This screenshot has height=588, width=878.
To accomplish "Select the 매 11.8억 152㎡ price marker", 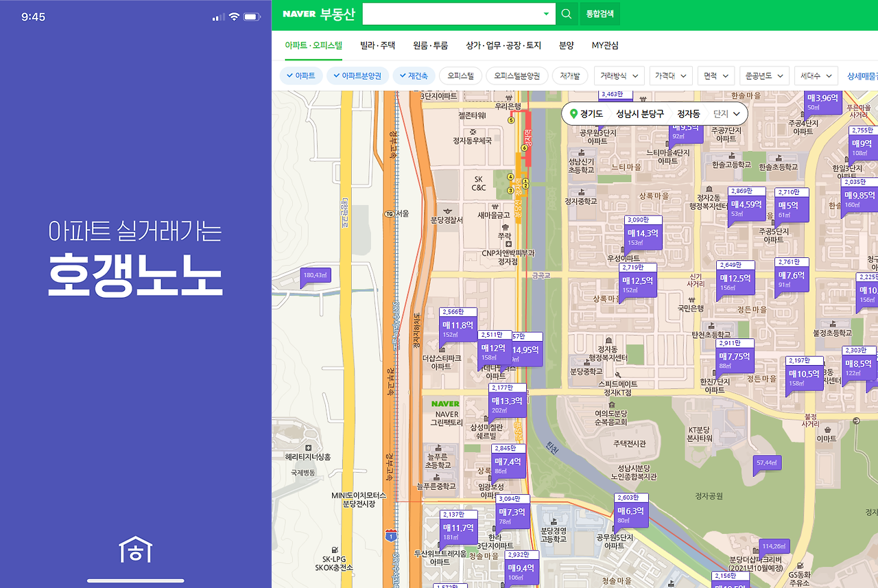I will coord(458,326).
